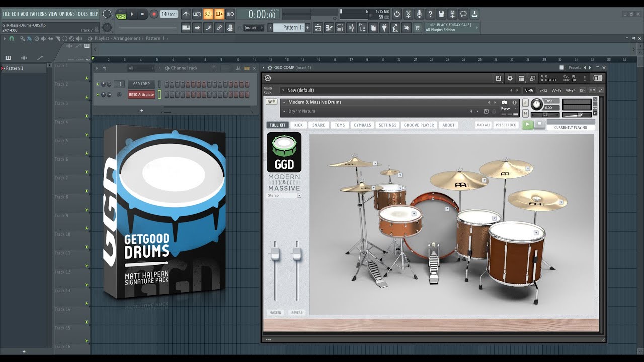Open the instrument info icon in Kontakt

point(514,102)
